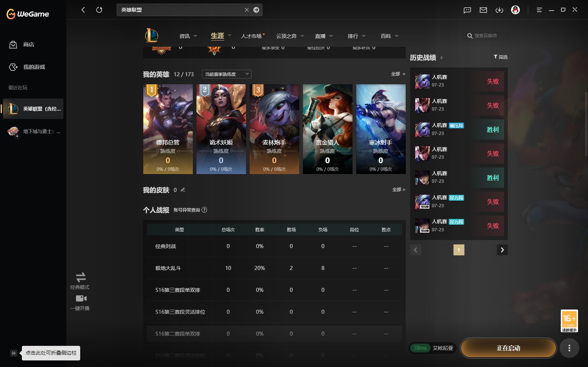588x367 pixels.
Task: Click the League of Legends logo
Action: (152, 35)
